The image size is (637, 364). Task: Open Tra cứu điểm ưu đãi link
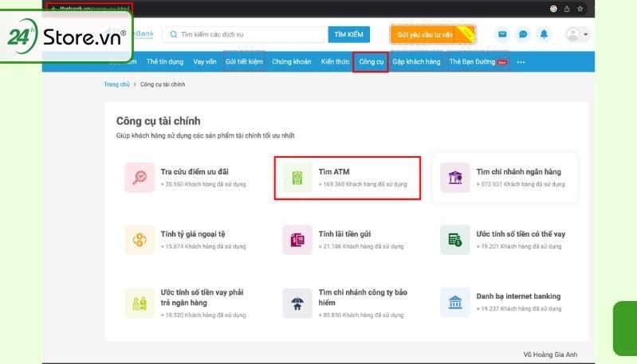pos(195,172)
